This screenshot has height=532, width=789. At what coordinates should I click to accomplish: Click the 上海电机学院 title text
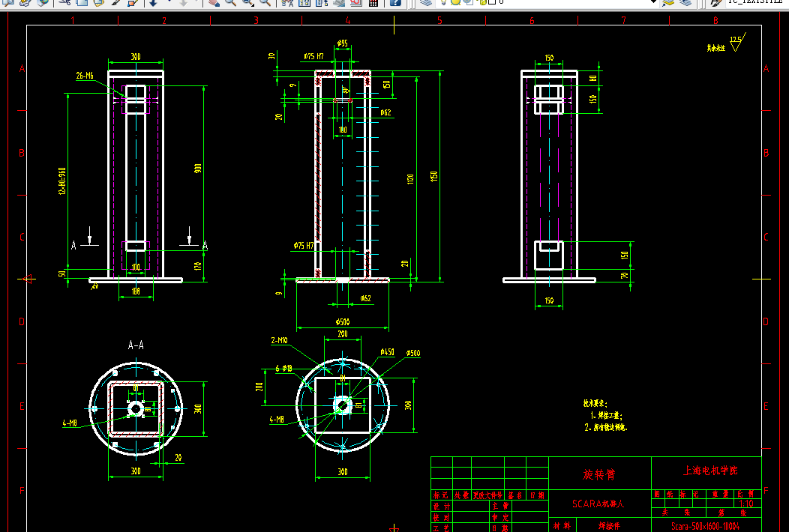point(710,471)
